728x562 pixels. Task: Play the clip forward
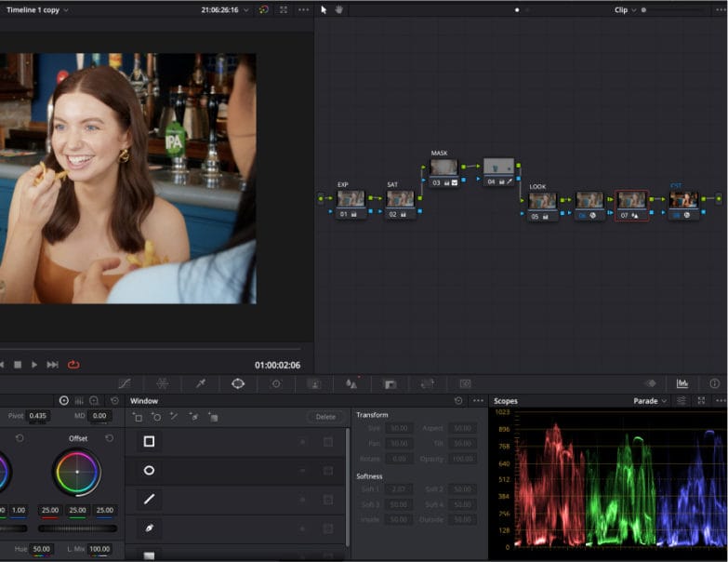click(x=34, y=365)
